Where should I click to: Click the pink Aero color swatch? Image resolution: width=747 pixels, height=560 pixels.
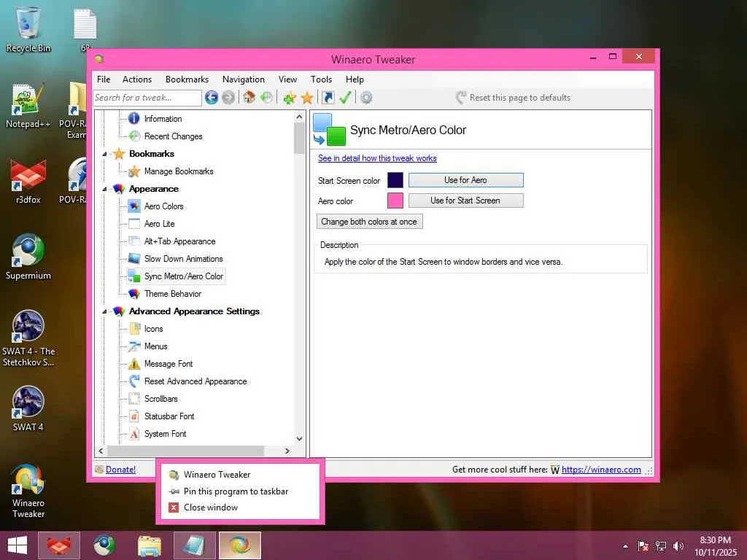395,201
